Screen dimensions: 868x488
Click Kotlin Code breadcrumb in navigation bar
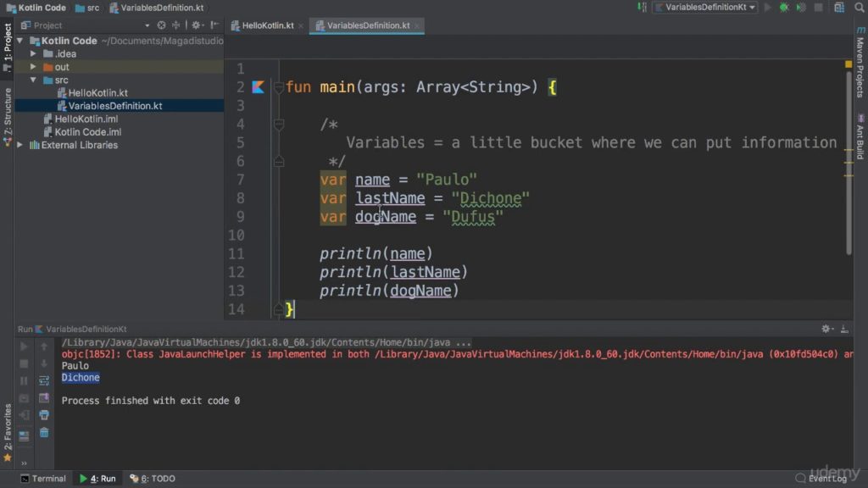[x=36, y=8]
